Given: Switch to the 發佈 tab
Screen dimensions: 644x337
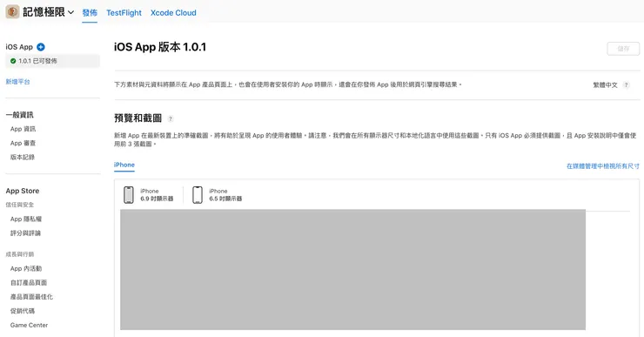Looking at the screenshot, I should pos(90,13).
